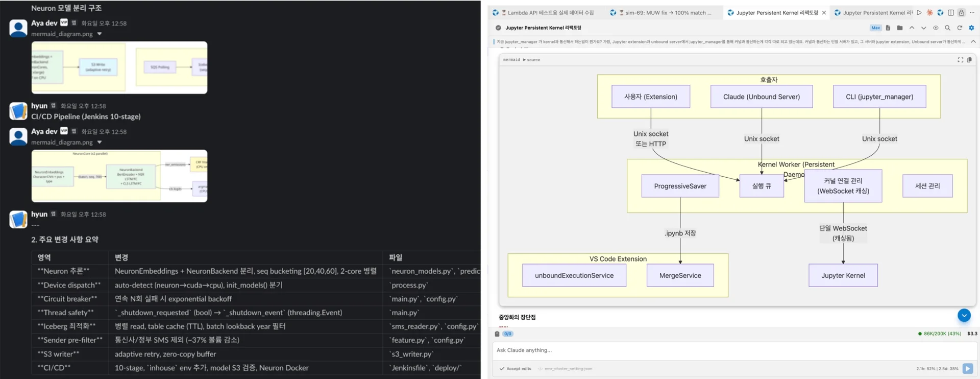This screenshot has width=980, height=379.
Task: Expand the mermaid source disclosure triangle
Action: (x=524, y=60)
